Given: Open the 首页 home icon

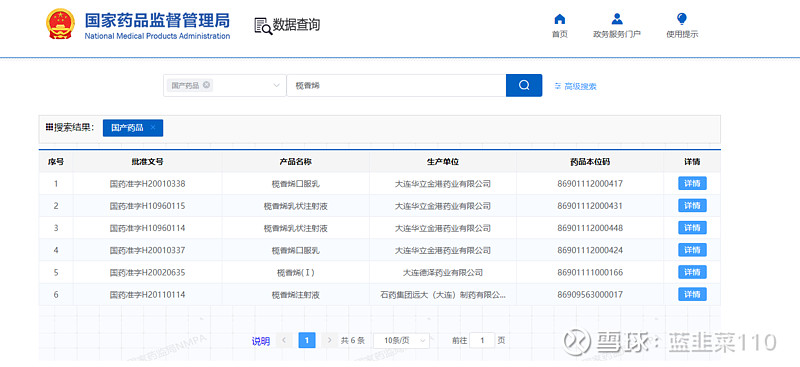Looking at the screenshot, I should [560, 19].
